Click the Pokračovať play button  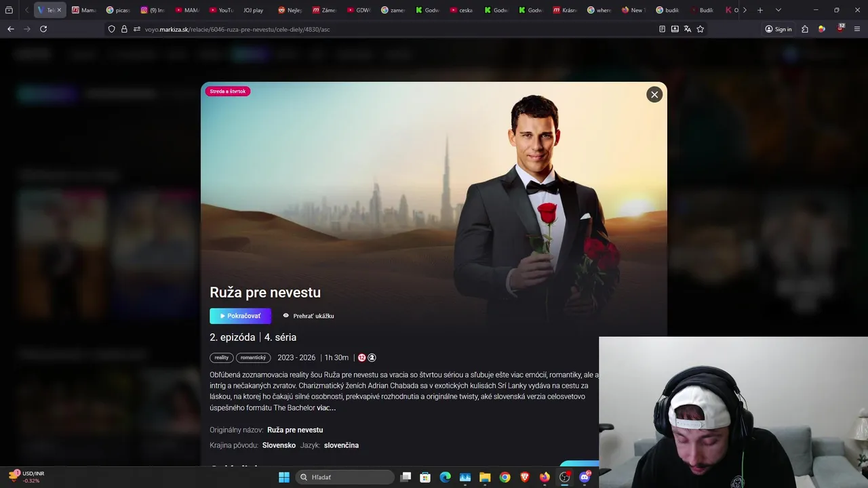click(x=240, y=316)
